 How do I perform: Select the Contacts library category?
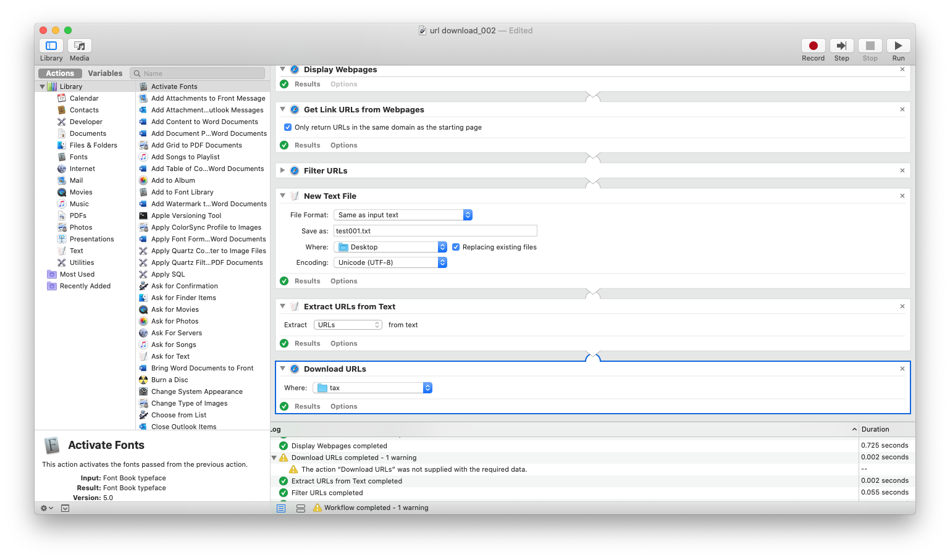84,110
